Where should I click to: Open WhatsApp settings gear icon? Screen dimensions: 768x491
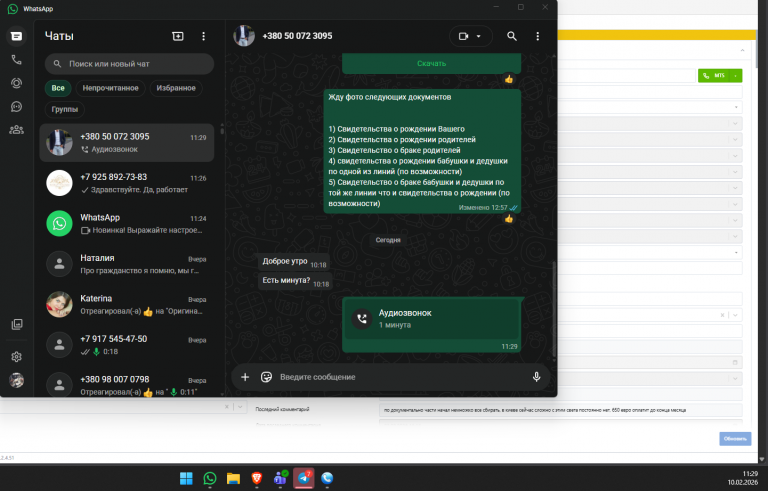17,357
